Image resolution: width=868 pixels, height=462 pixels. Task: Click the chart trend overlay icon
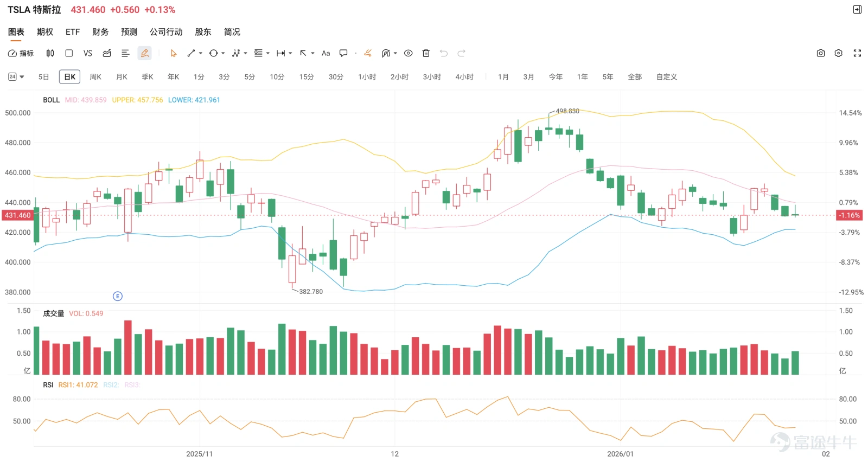[107, 53]
